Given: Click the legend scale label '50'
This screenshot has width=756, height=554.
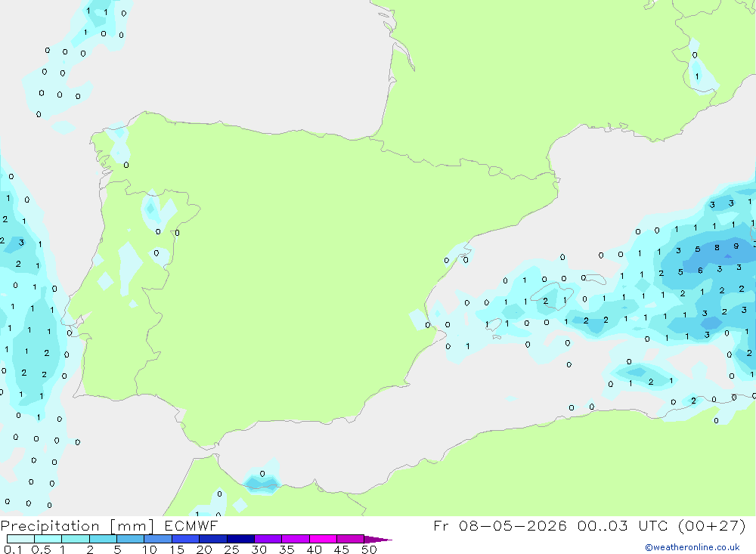Looking at the screenshot, I should (369, 549).
